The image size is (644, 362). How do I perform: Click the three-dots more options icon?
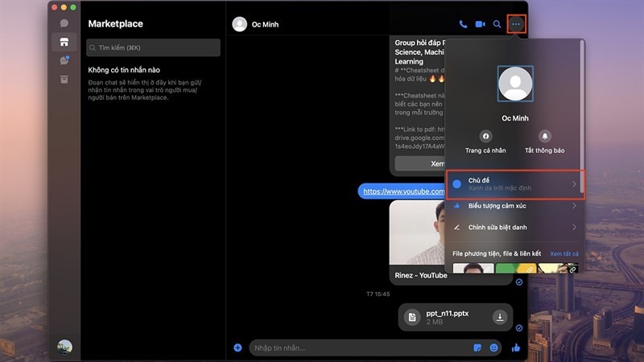pyautogui.click(x=516, y=25)
